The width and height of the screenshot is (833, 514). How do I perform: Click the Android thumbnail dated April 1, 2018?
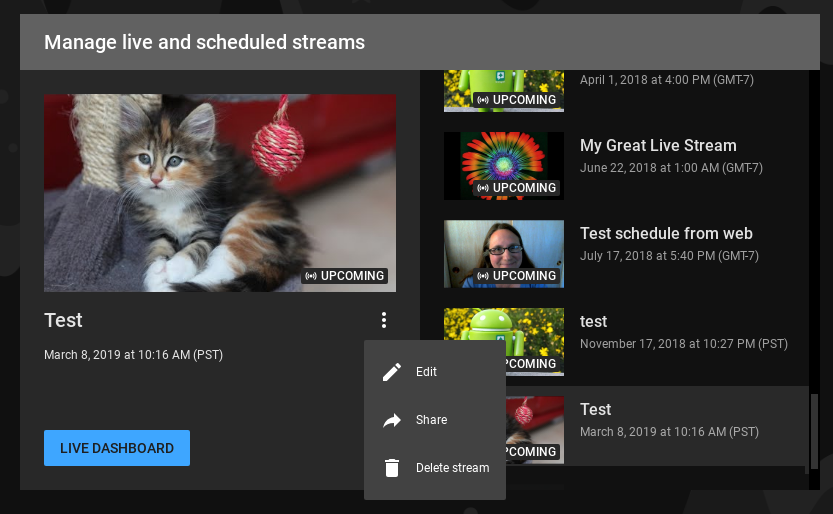[504, 90]
